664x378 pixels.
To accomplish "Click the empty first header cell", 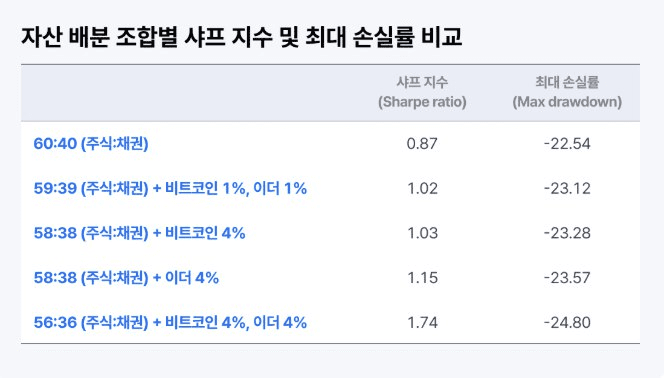I will [x=186, y=93].
